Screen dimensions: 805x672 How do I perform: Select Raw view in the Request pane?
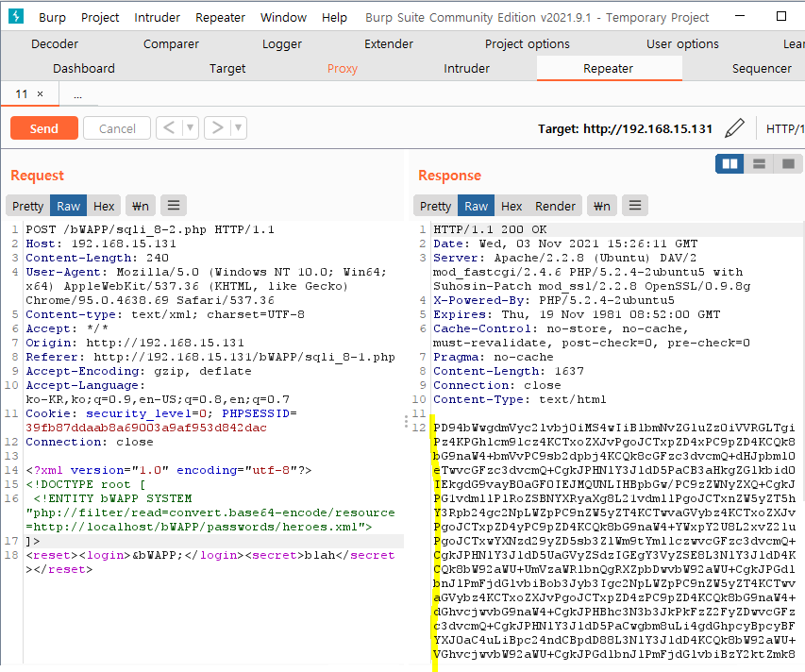coord(68,206)
